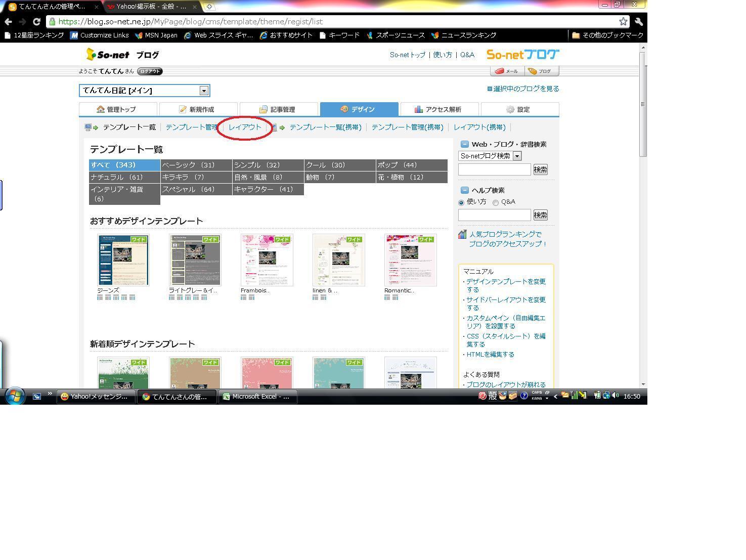Open the てんてん日記 blog selector dropdown
This screenshot has width=746, height=560.
(145, 91)
